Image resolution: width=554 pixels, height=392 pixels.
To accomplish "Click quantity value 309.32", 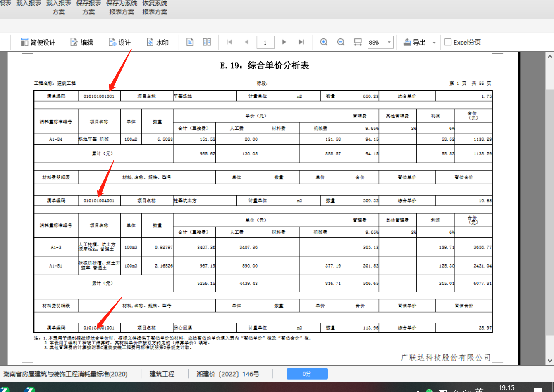I will click(370, 201).
